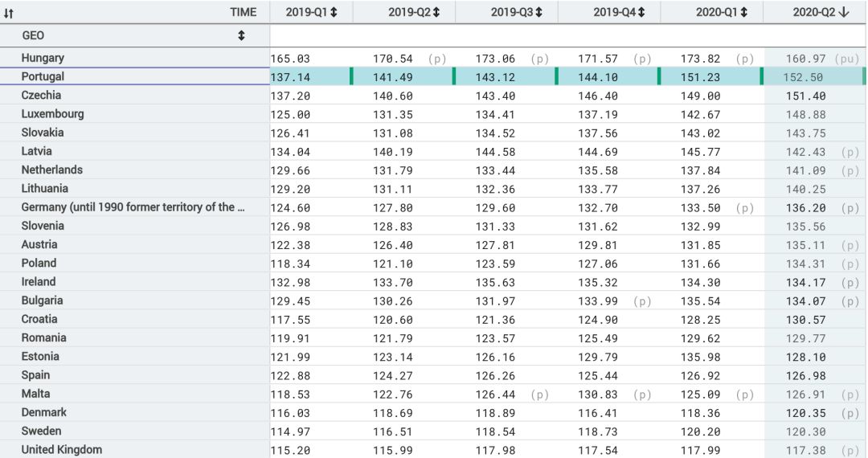This screenshot has height=458, width=868.
Task: Click Hungary's 2019-Q1 value 165.03
Action: pos(290,59)
